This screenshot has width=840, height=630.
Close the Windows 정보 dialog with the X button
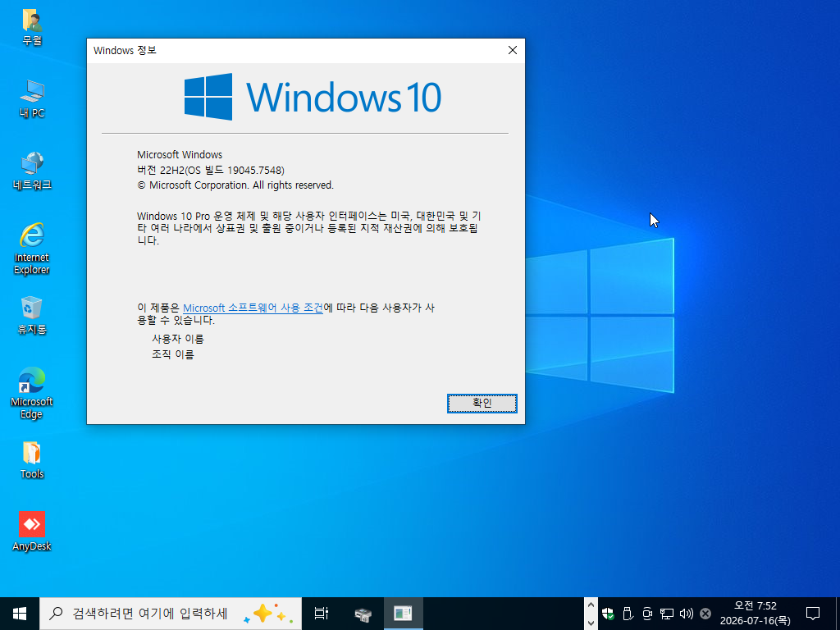pos(512,50)
